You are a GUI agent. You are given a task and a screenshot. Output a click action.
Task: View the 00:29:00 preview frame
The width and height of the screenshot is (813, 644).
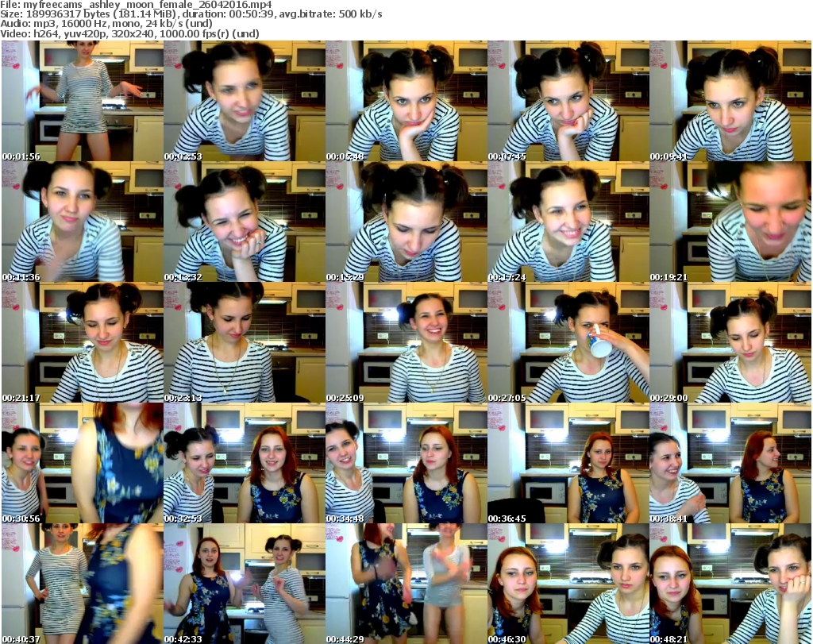730,343
